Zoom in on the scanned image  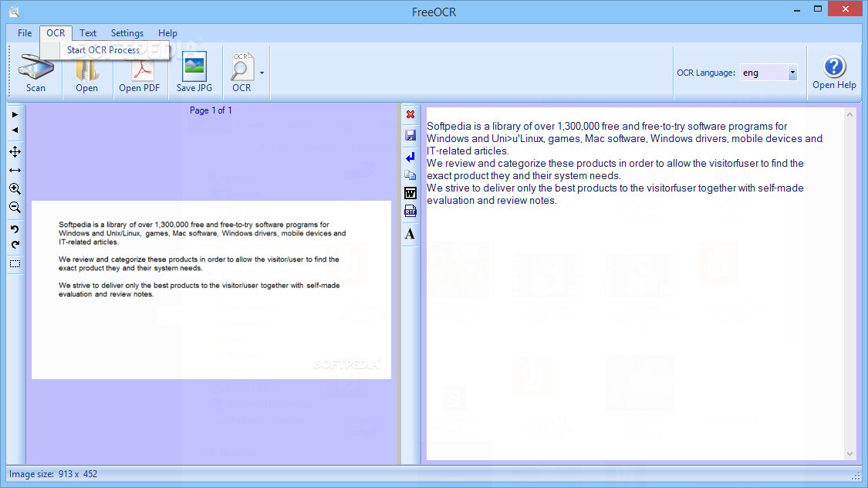pos(15,189)
